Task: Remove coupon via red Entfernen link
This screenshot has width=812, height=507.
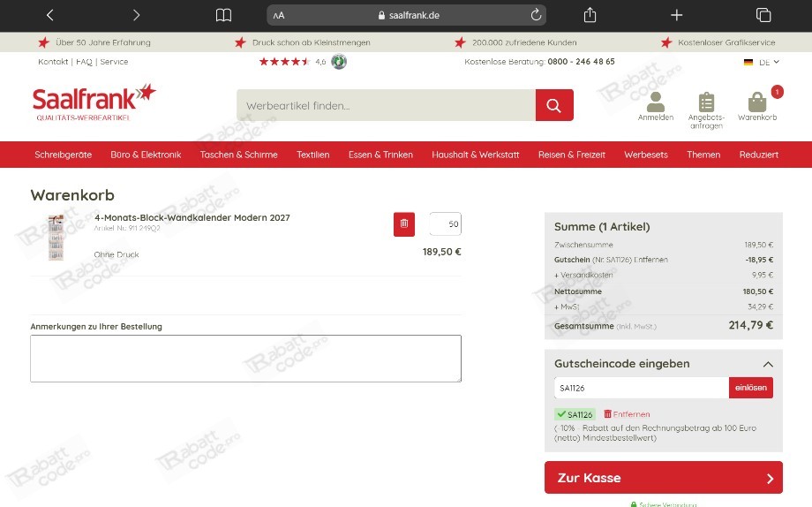Action: [x=627, y=414]
